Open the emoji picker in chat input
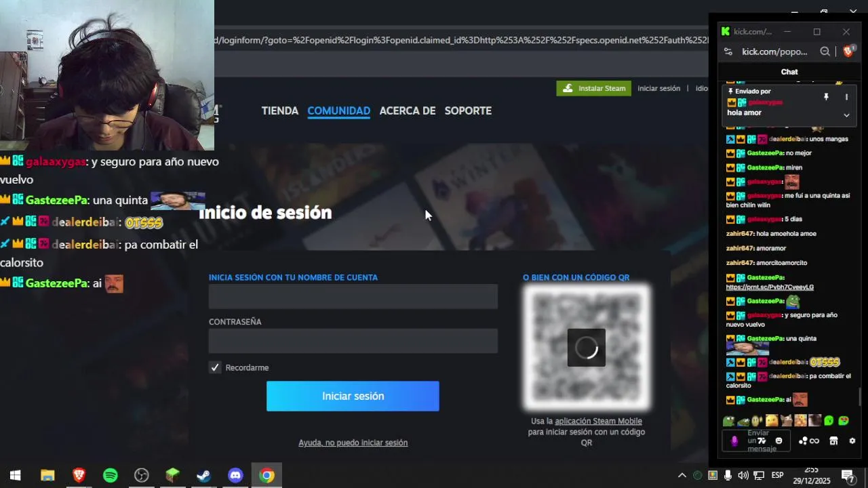 (778, 441)
